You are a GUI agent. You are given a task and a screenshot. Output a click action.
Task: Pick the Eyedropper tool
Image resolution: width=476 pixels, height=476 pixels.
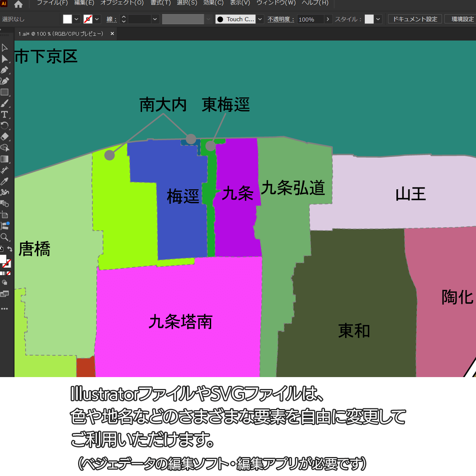click(4, 181)
